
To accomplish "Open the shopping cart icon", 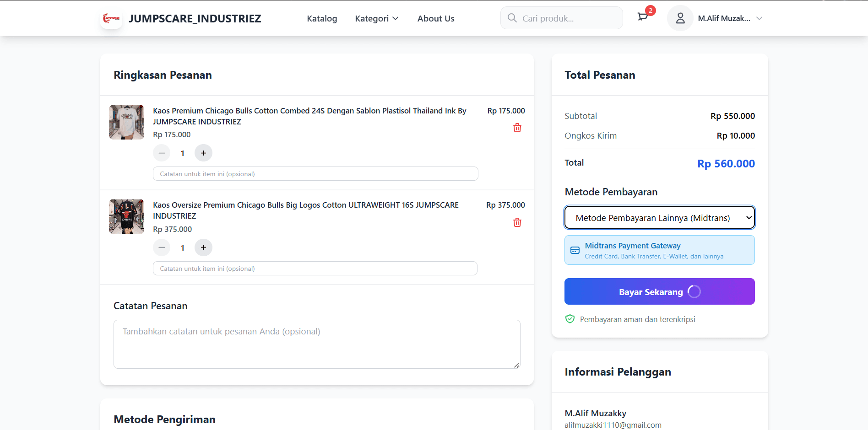I will click(643, 17).
